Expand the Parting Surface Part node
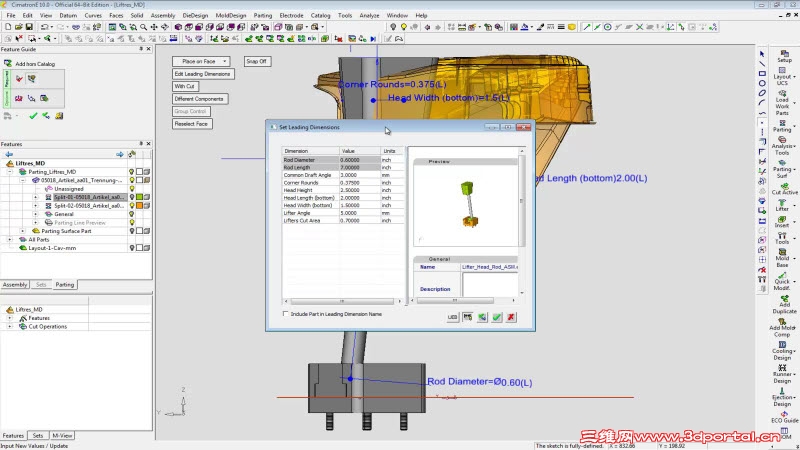Screen dimensions: 800x450 pos(22,231)
